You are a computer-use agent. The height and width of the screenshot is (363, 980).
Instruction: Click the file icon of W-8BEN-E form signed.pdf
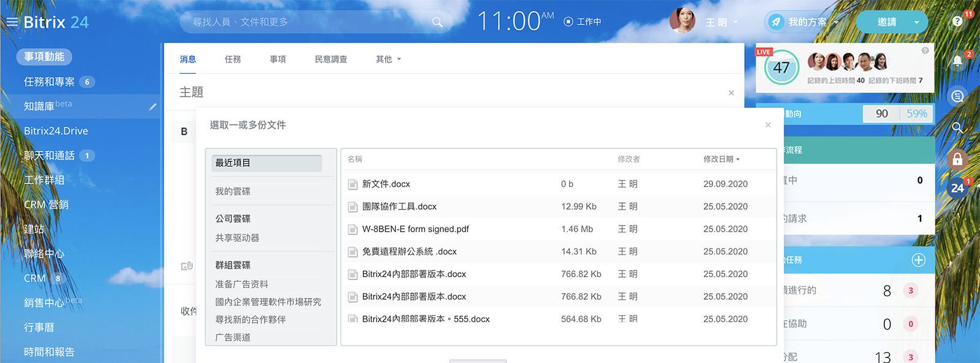click(353, 229)
